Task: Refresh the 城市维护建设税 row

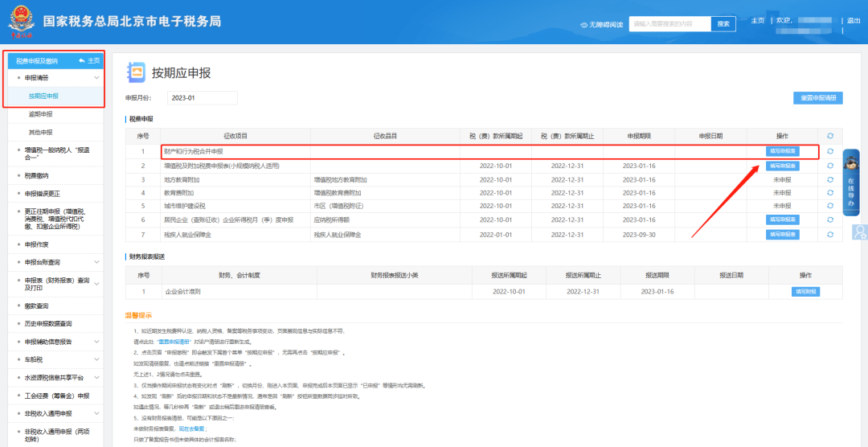Action: [x=829, y=206]
